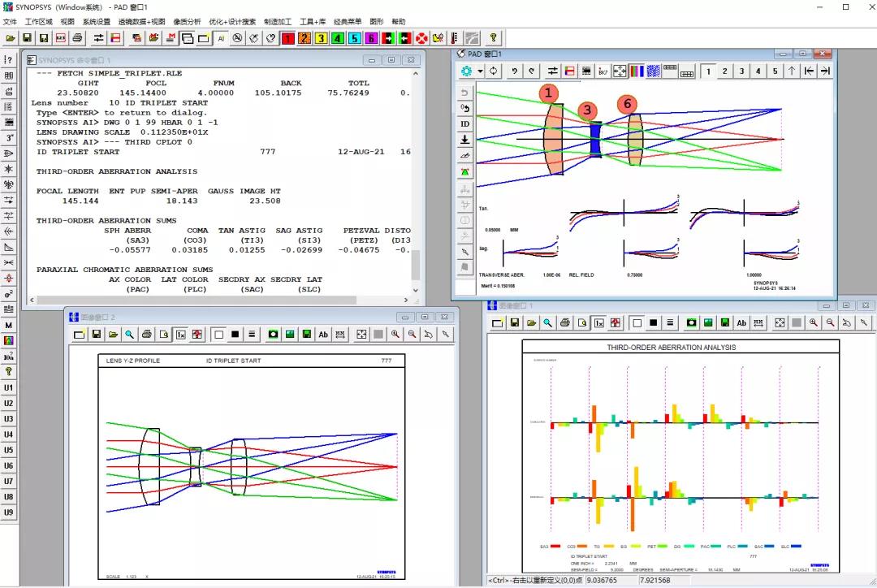Image resolution: width=877 pixels, height=588 pixels.
Task: Switch to PAD display 3
Action: (x=741, y=71)
